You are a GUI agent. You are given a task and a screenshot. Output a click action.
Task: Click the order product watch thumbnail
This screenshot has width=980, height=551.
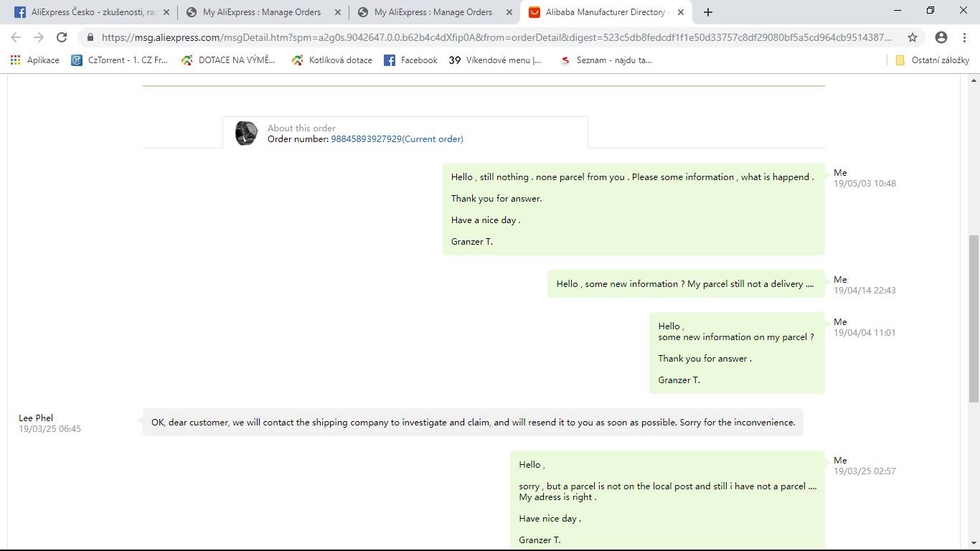(246, 133)
